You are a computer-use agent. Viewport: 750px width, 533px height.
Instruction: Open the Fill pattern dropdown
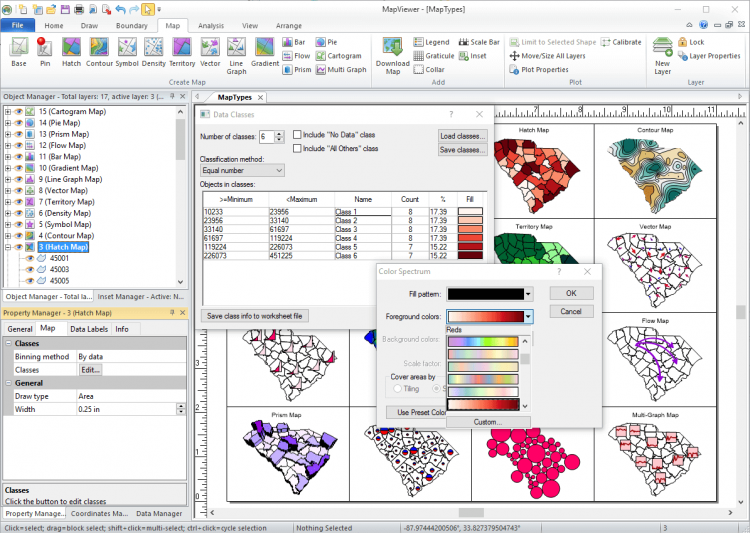click(x=528, y=294)
